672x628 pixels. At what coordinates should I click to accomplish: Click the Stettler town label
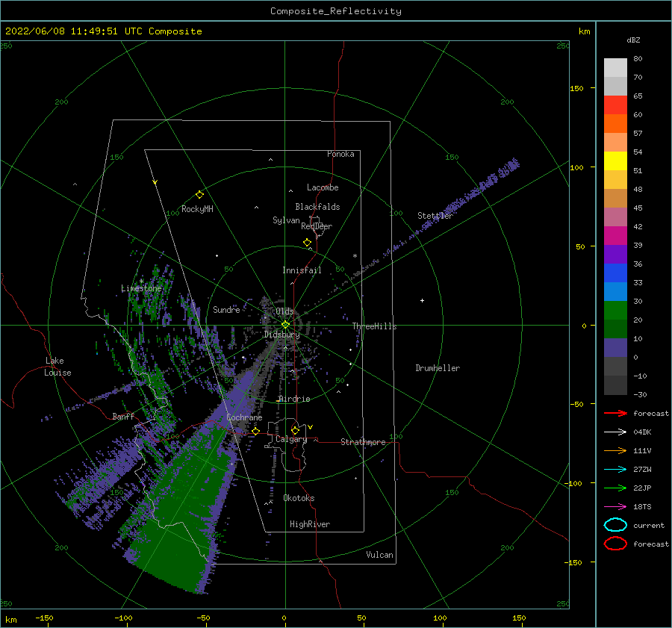(435, 216)
